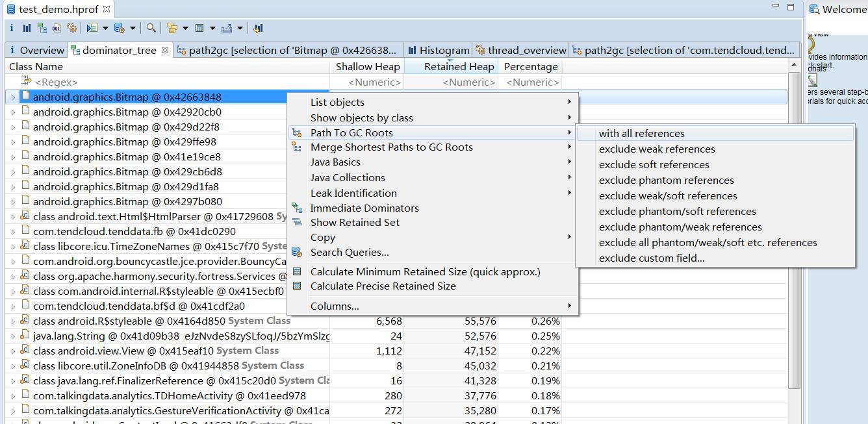Choose 'with all references' submenu option
This screenshot has width=868, height=424.
[715, 133]
